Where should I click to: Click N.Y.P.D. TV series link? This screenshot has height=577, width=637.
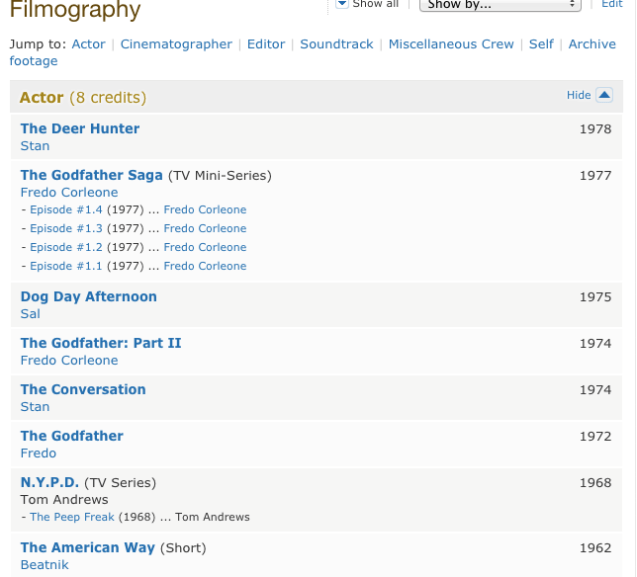[x=50, y=482]
